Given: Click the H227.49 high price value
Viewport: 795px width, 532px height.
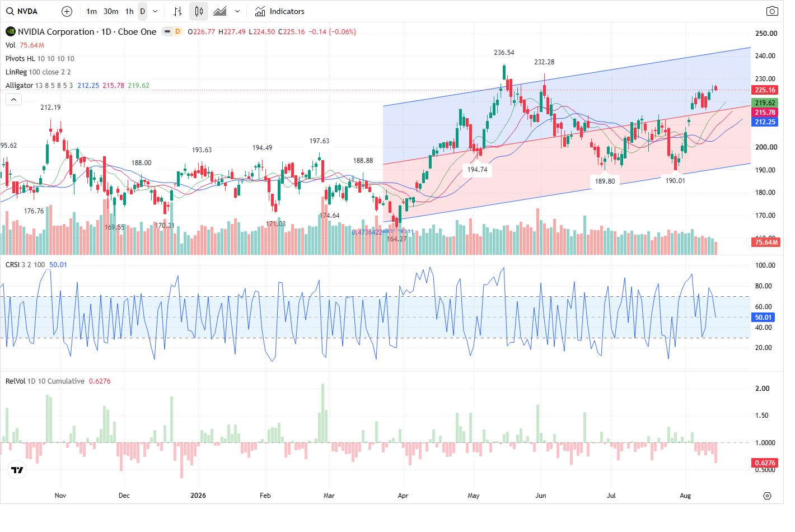Looking at the screenshot, I should point(232,32).
